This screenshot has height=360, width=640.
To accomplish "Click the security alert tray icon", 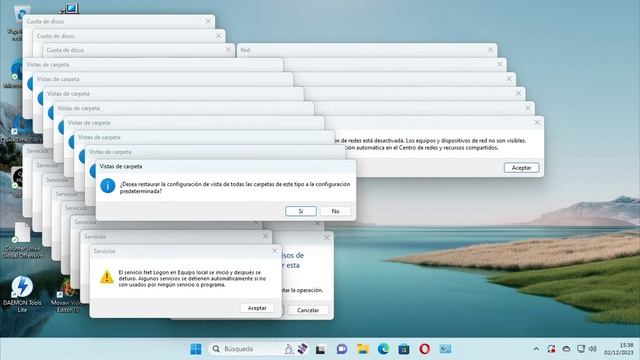I will coord(551,349).
